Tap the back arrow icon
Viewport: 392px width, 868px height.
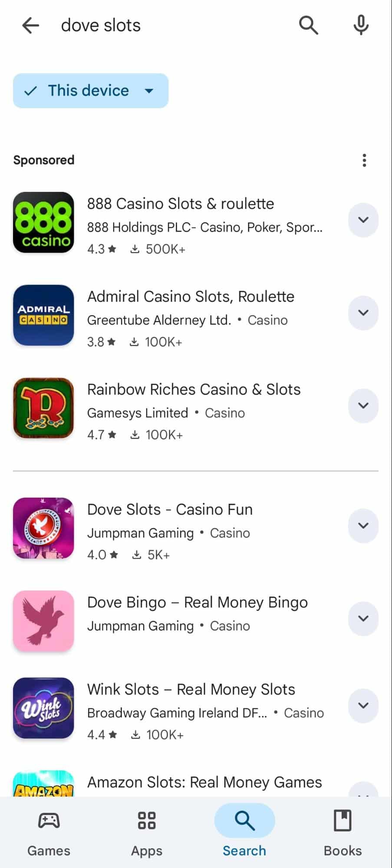pyautogui.click(x=31, y=26)
